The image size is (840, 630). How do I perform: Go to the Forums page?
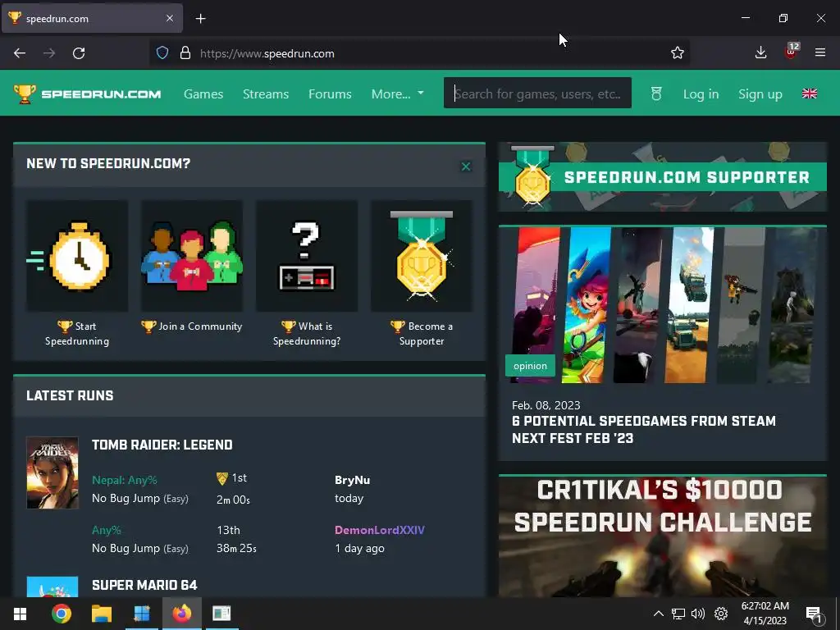coord(330,94)
